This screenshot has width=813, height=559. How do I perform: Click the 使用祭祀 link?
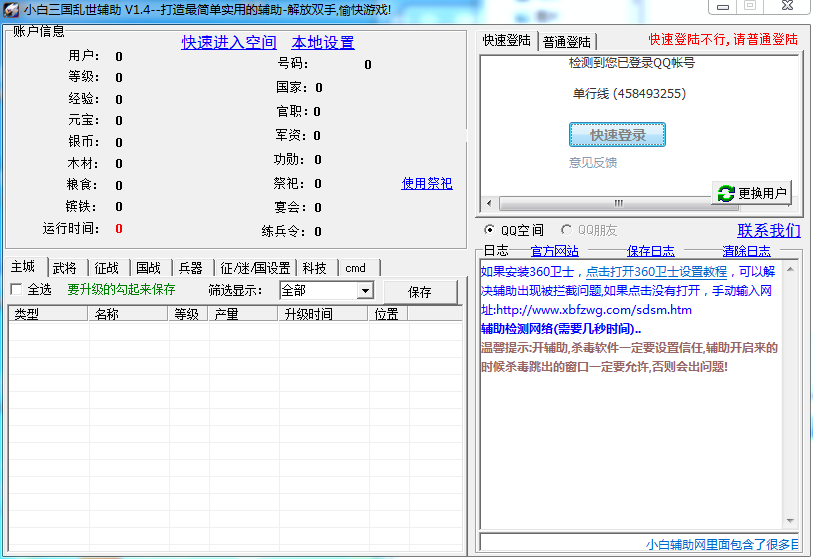pyautogui.click(x=426, y=184)
